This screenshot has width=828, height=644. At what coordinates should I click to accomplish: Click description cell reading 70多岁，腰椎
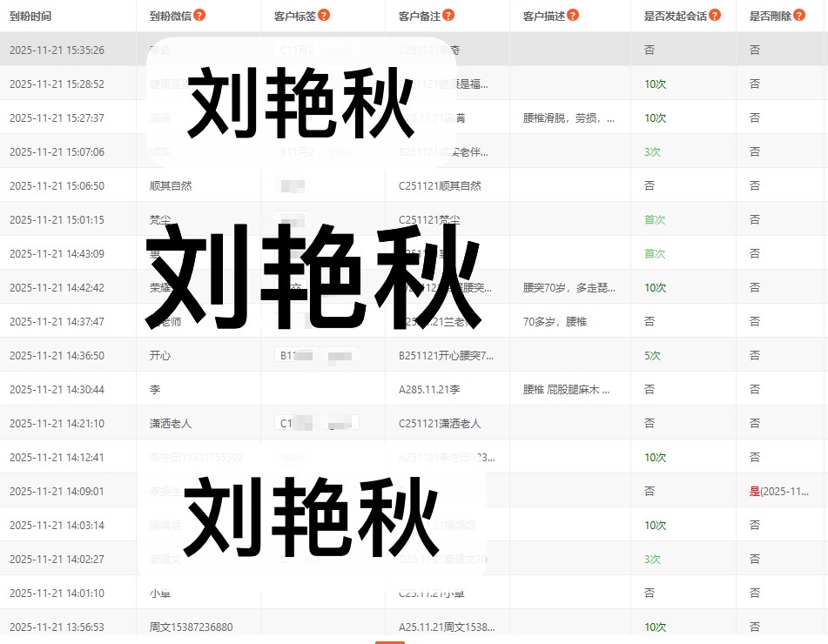click(x=555, y=322)
